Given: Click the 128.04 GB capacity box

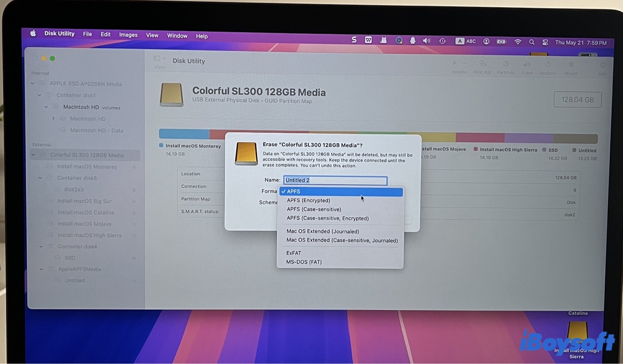Looking at the screenshot, I should pos(577,100).
